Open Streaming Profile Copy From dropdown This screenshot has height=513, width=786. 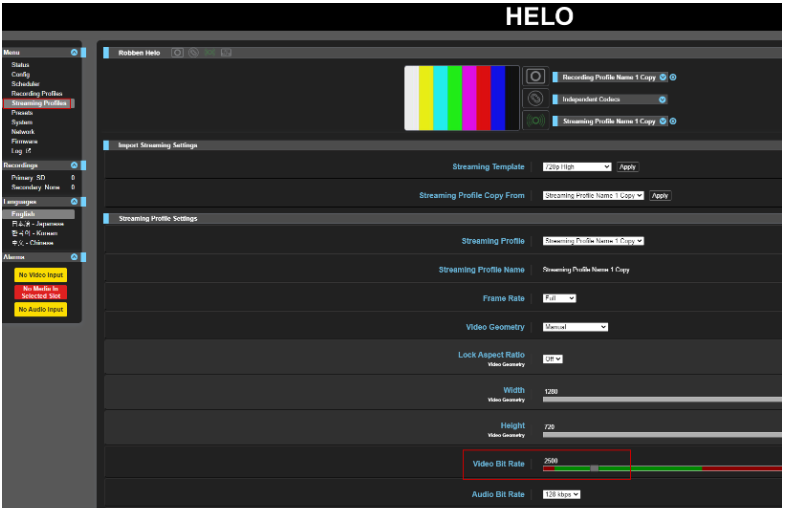(593, 196)
